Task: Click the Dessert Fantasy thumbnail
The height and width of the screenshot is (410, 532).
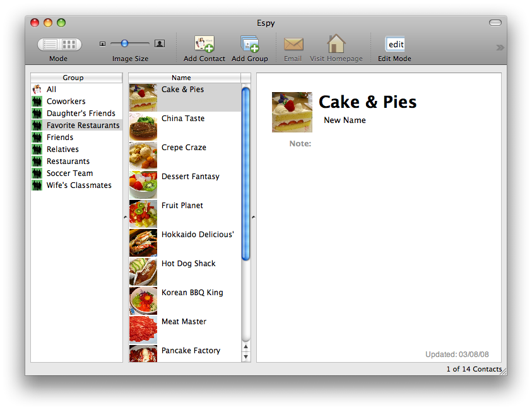Action: 143,185
